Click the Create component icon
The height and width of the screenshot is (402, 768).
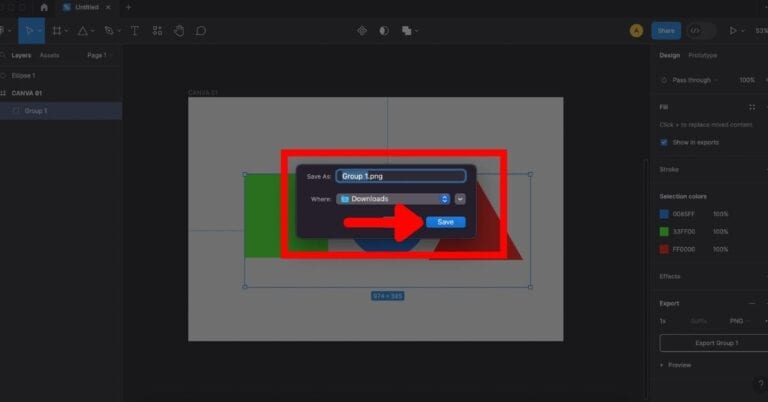click(361, 31)
